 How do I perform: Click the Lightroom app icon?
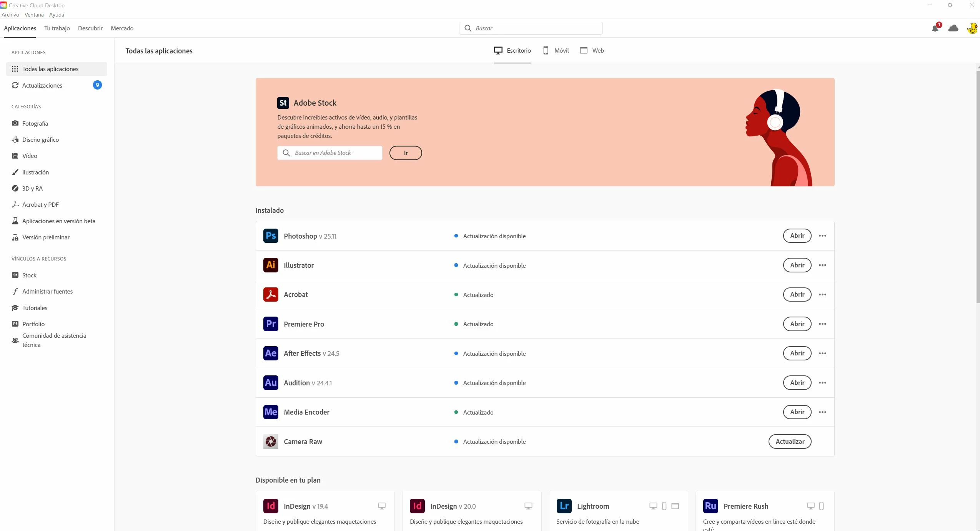(x=564, y=506)
